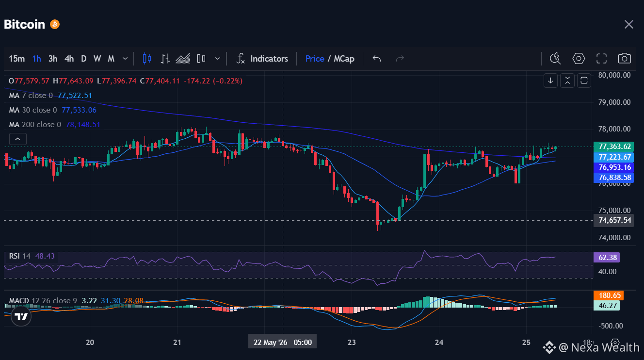
Task: Click the MA 7 price label 77,223.67
Action: pos(613,157)
